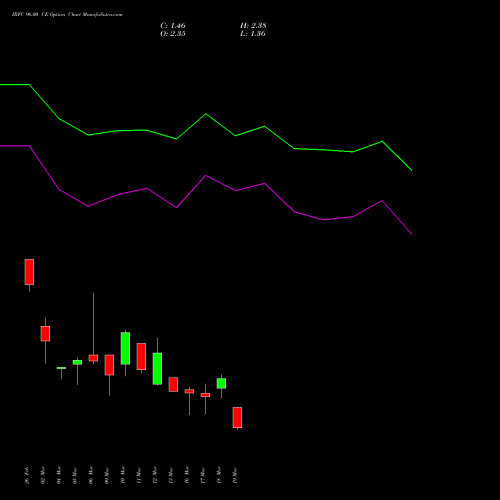Select the 02 Mar date label
The width and height of the screenshot is (500, 500).
43,475
